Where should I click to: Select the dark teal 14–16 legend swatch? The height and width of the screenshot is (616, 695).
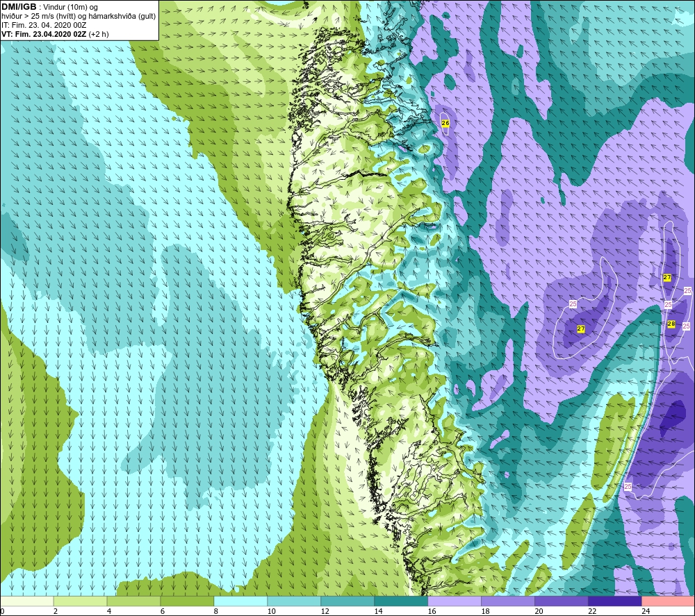[401, 601]
